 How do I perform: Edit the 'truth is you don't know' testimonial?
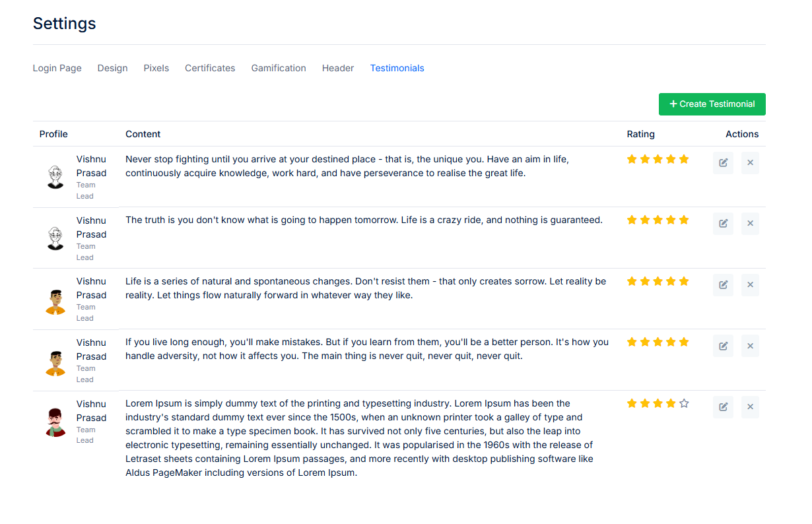(723, 224)
